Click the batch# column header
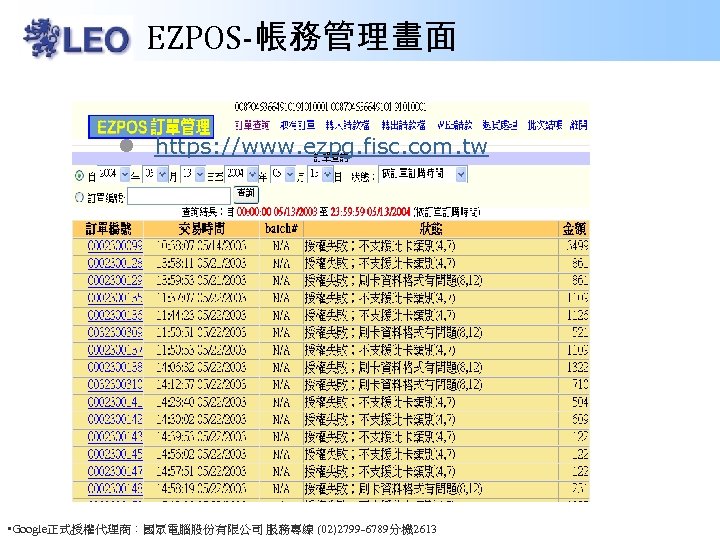Image resolution: width=720 pixels, height=540 pixels. click(281, 229)
